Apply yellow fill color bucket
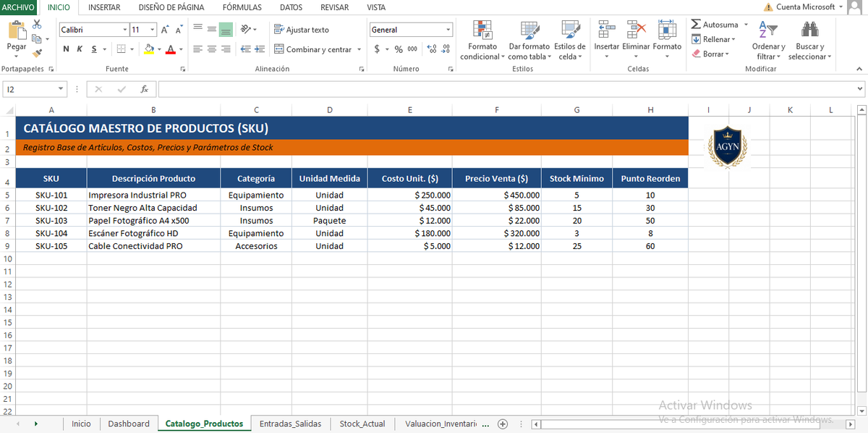The image size is (868, 433). (148, 49)
